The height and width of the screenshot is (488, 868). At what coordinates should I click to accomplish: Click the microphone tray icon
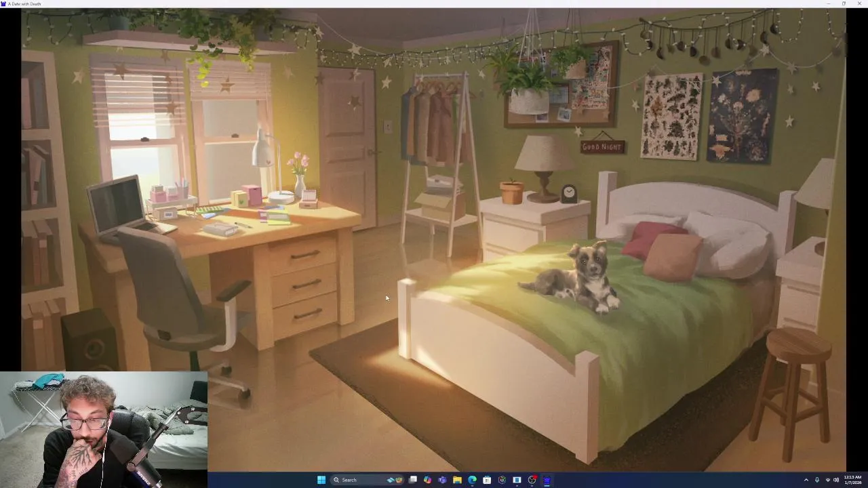(817, 480)
